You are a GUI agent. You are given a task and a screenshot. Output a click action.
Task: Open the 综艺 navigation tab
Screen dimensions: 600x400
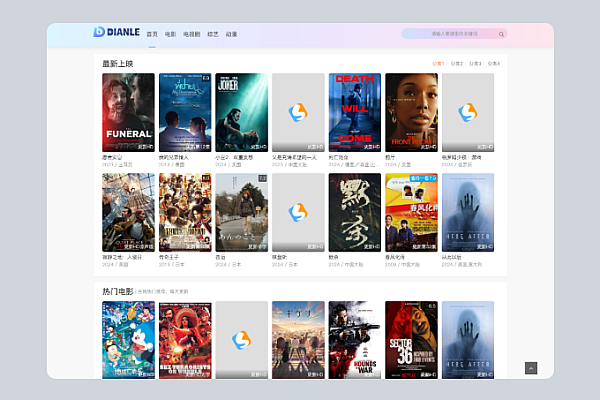pos(213,34)
